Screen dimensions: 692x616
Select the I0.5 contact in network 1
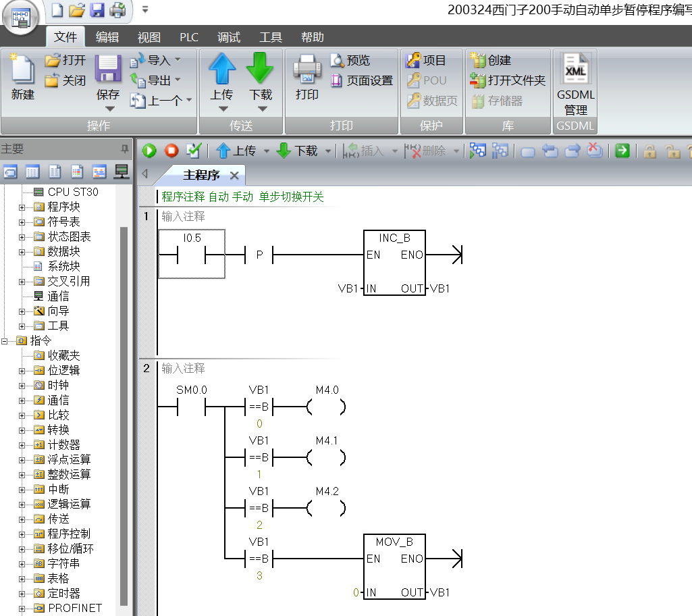[x=190, y=255]
